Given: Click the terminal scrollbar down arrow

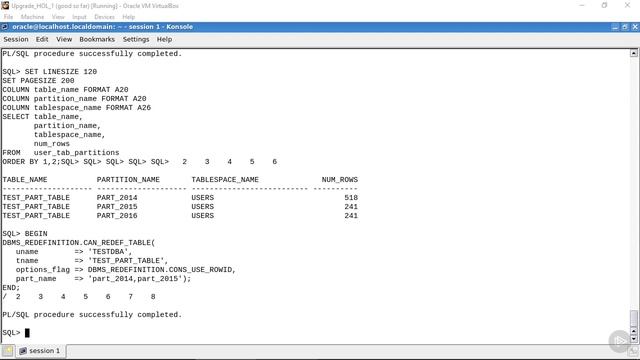Looking at the screenshot, I should click(633, 339).
